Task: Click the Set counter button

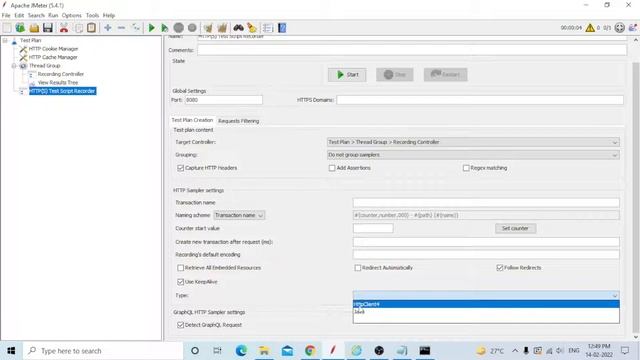Action: pyautogui.click(x=515, y=228)
